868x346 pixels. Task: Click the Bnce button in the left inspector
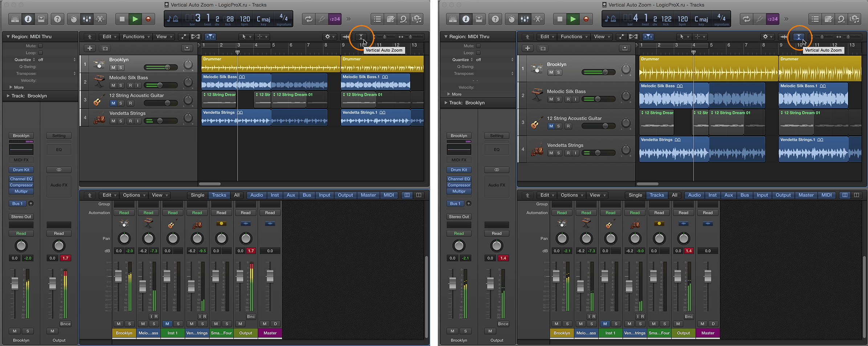(x=65, y=324)
